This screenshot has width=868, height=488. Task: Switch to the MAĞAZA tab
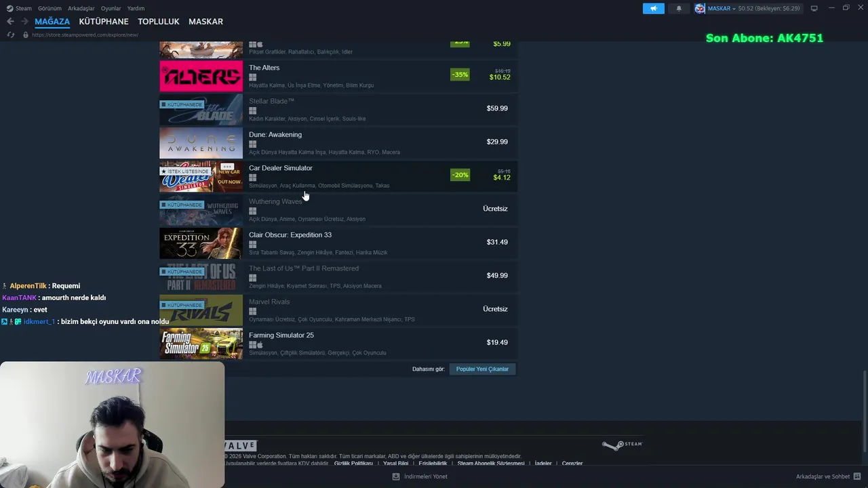tap(52, 22)
